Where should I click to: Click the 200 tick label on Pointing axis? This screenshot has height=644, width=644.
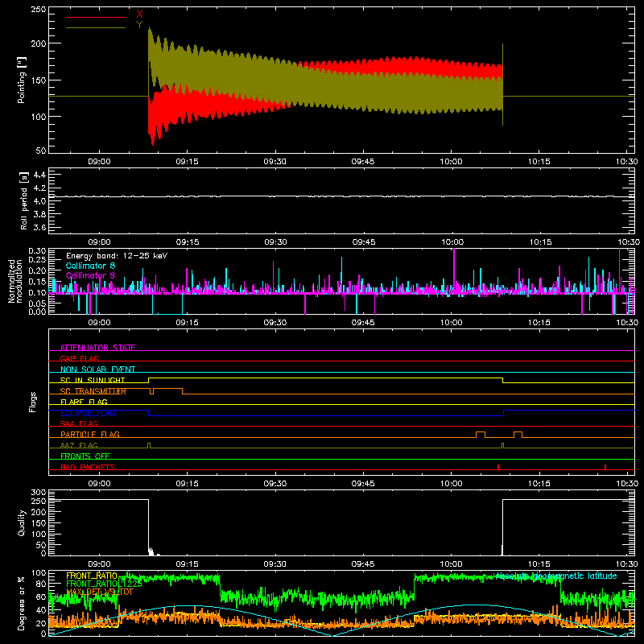tap(38, 43)
